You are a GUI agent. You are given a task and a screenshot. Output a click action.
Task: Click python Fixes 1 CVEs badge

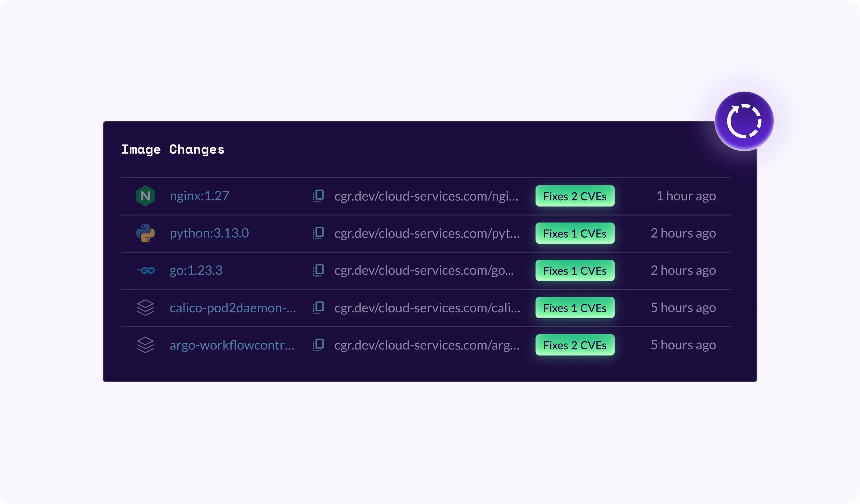coord(575,233)
